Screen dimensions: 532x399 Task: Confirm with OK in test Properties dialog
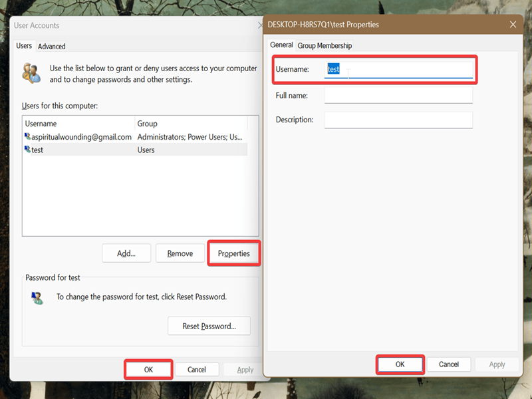coord(400,364)
